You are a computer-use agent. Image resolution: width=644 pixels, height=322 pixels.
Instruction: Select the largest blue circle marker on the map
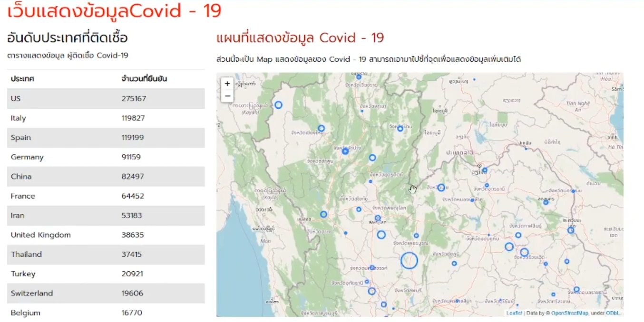pos(409,261)
